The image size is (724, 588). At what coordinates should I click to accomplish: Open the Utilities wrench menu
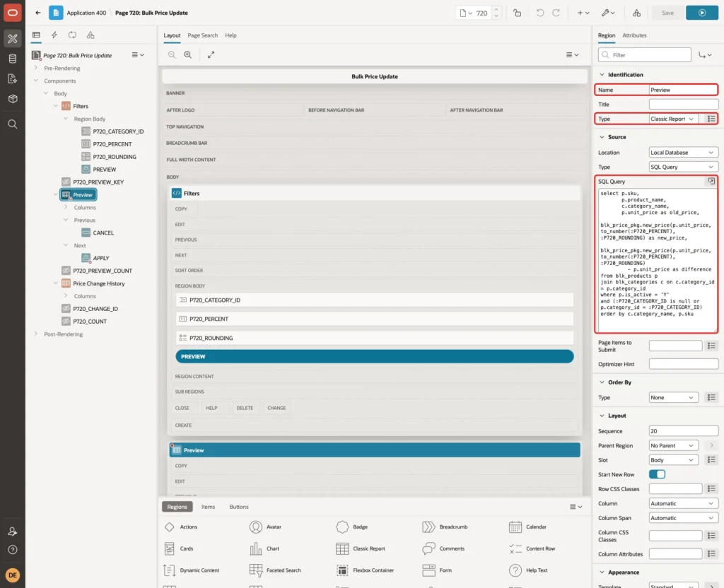coord(608,13)
